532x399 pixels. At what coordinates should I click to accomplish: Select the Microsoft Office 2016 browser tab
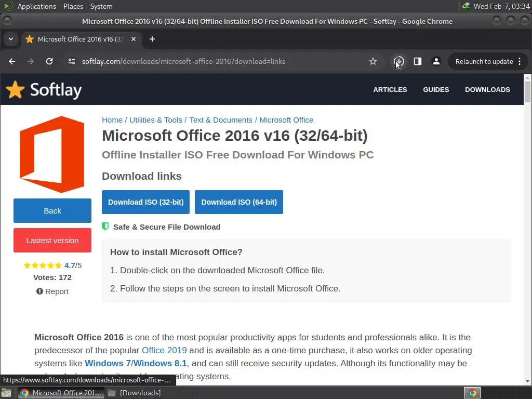[81, 39]
